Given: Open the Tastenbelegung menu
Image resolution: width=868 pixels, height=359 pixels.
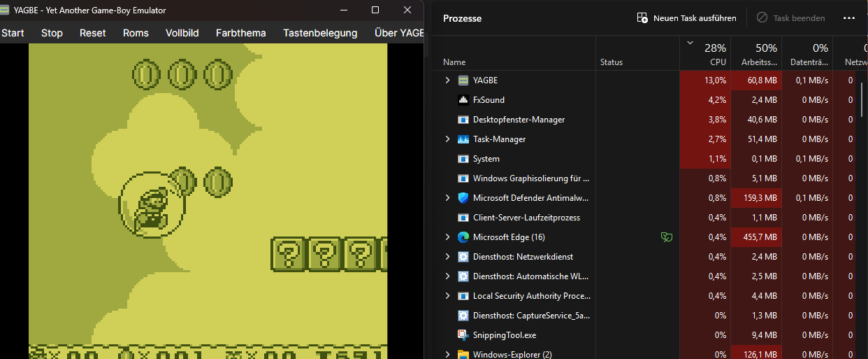Looking at the screenshot, I should point(320,33).
